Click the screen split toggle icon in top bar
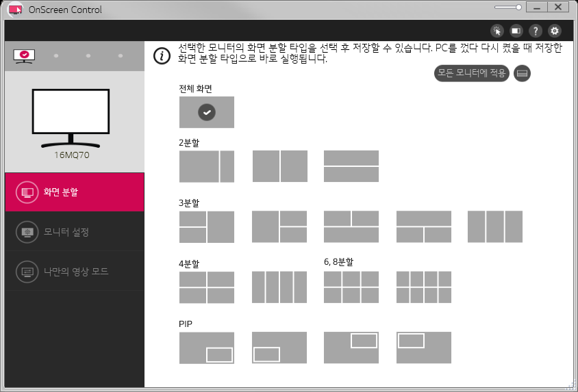 [x=516, y=31]
